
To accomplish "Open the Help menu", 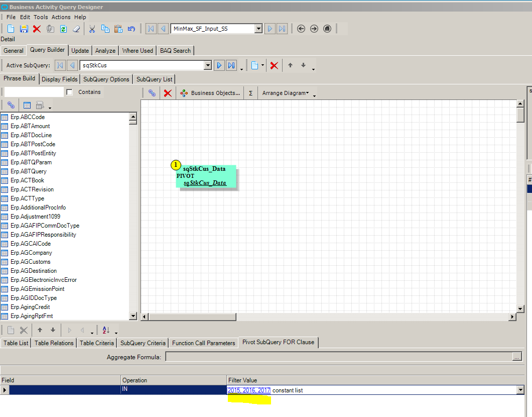I will [80, 17].
